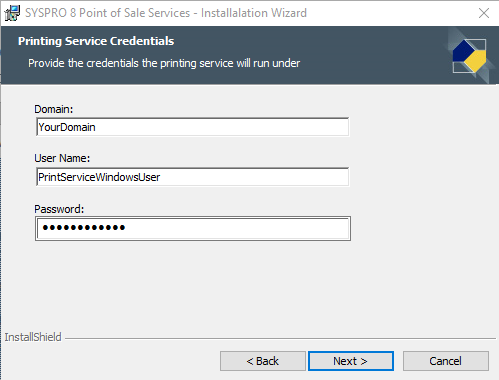Continue with the Next button
The width and height of the screenshot is (499, 380).
point(351,361)
